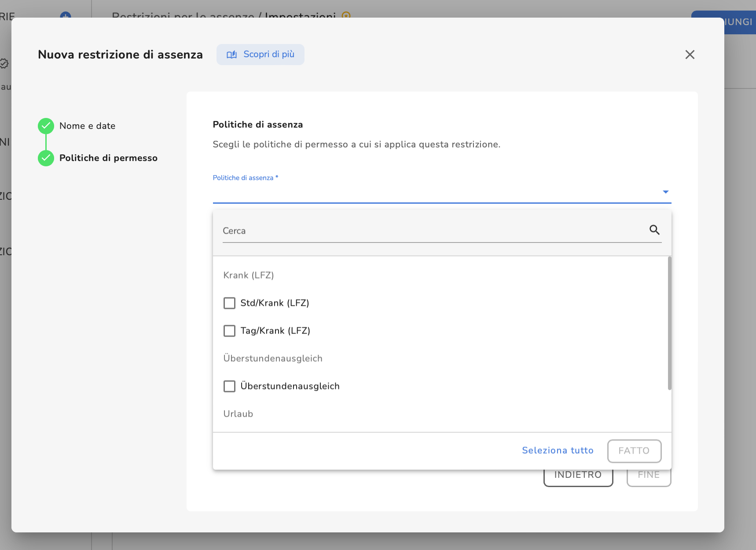The height and width of the screenshot is (550, 756).
Task: Click the blue AGGIUNGI button behind the dialog
Action: (x=740, y=23)
